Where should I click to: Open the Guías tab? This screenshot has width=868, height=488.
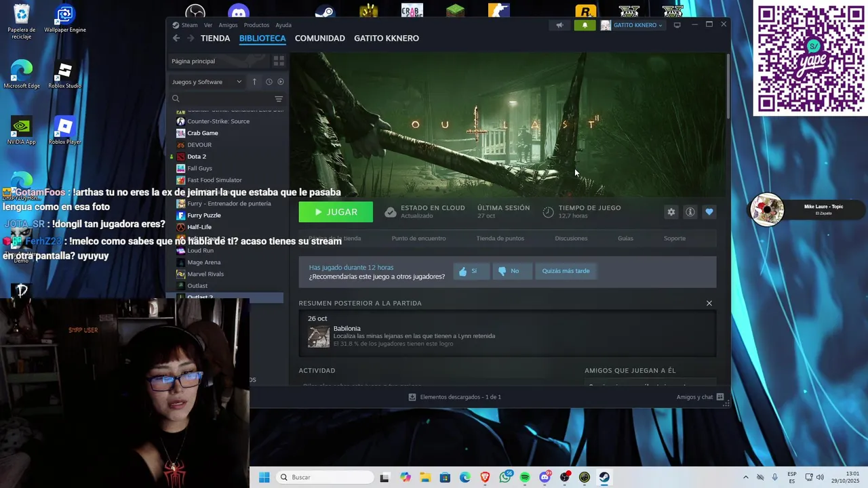click(625, 239)
